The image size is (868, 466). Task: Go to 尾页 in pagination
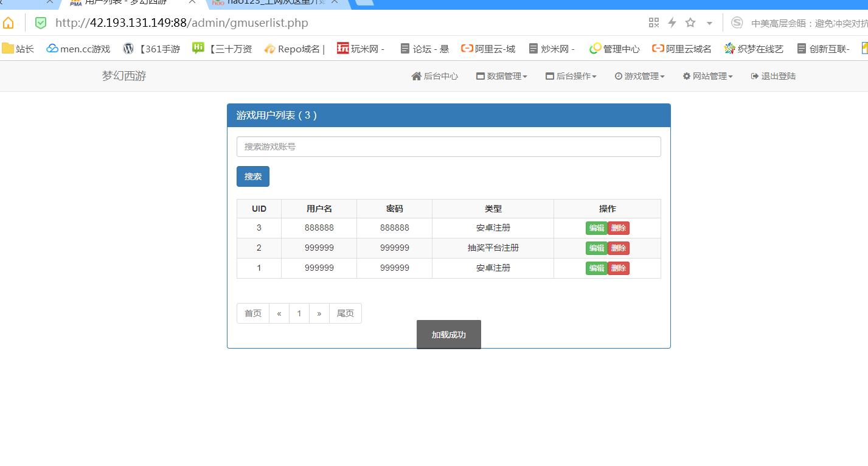(345, 313)
